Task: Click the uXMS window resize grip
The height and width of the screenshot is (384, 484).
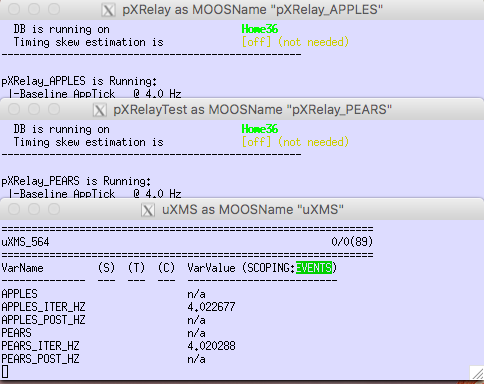Action: (x=477, y=373)
